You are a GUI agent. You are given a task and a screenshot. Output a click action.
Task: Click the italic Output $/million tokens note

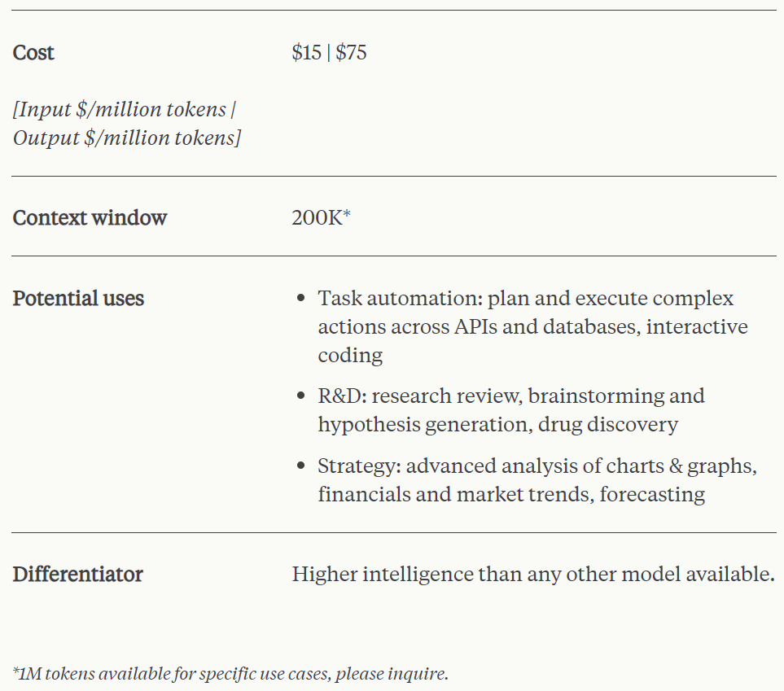(x=127, y=138)
